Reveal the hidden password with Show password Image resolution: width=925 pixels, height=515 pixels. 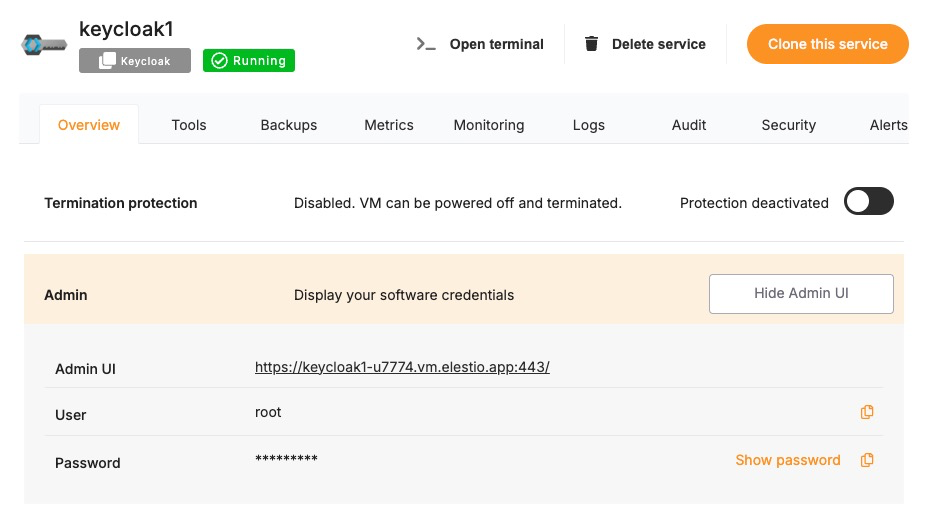(x=787, y=460)
